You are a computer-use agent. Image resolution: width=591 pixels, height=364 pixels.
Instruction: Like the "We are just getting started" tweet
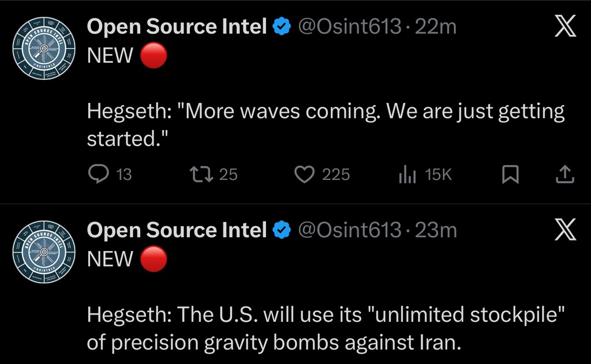pos(304,174)
